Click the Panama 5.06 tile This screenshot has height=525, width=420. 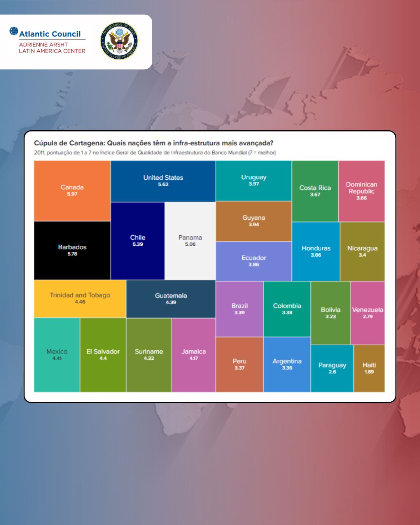tap(190, 241)
